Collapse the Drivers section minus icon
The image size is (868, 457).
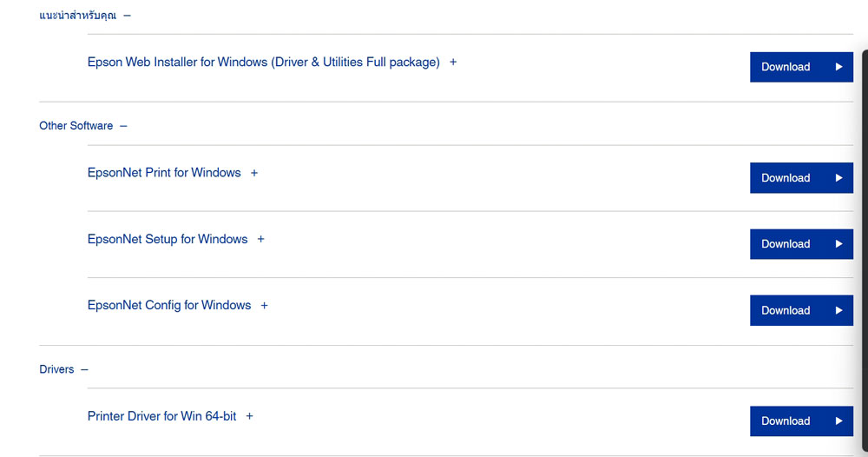[x=84, y=369]
